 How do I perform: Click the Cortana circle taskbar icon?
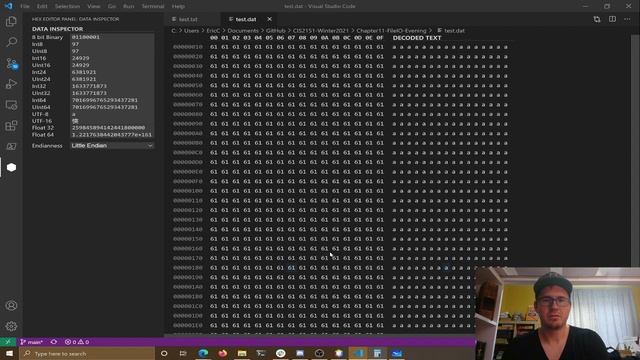(x=164, y=353)
